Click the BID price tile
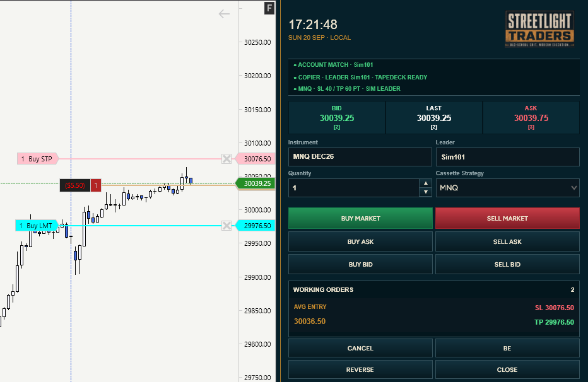 pos(337,118)
